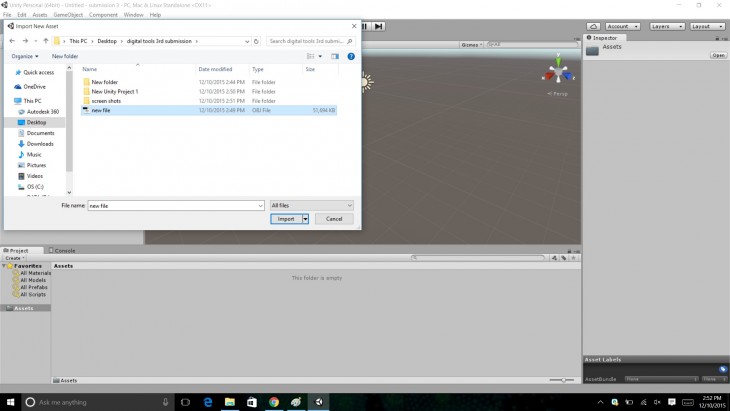The height and width of the screenshot is (411, 730).
Task: Open the GameObject menu
Action: [x=68, y=15]
